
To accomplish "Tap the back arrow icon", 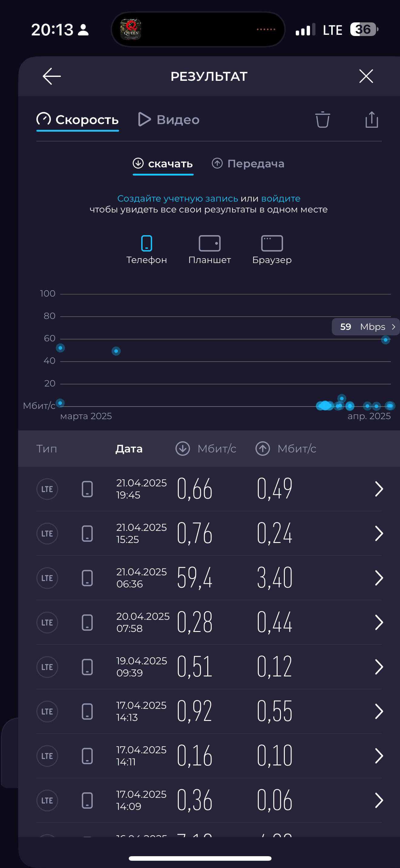I will pyautogui.click(x=52, y=76).
